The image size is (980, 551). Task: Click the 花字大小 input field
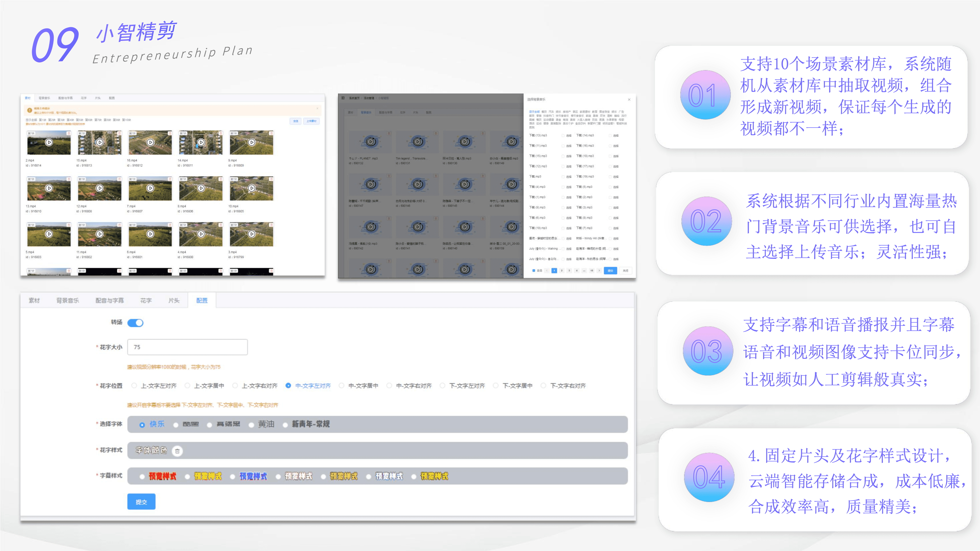[x=187, y=347]
